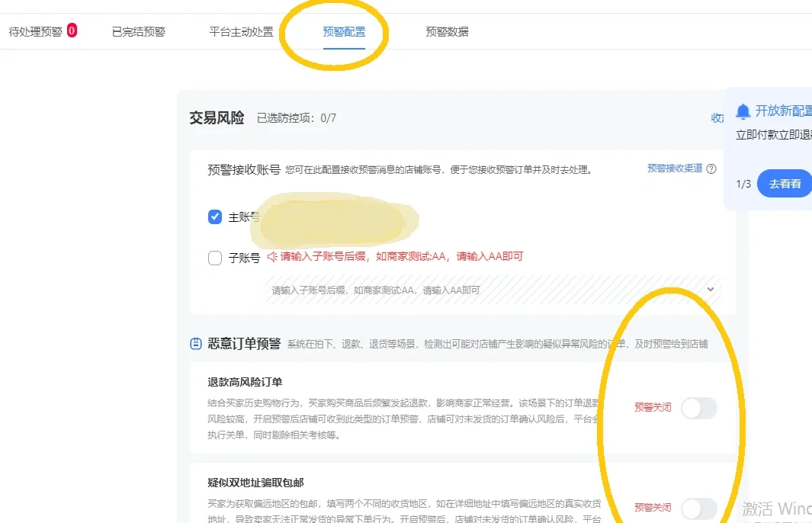
Task: Switch to the 已完结预警 tab
Action: [138, 31]
